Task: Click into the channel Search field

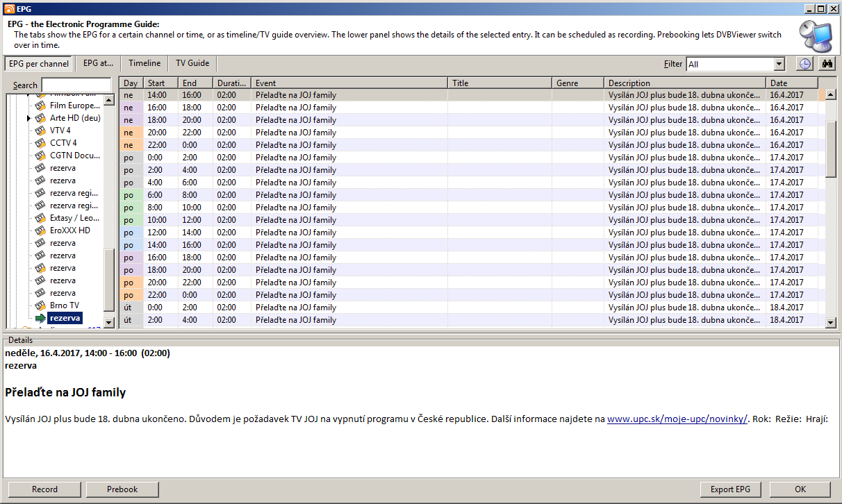Action: point(76,85)
